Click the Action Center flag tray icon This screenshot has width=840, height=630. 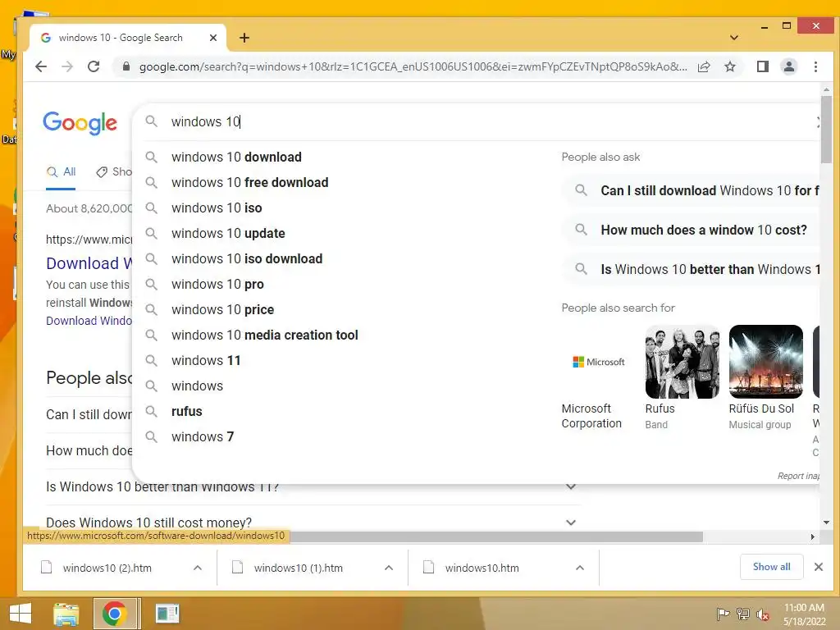coord(723,614)
